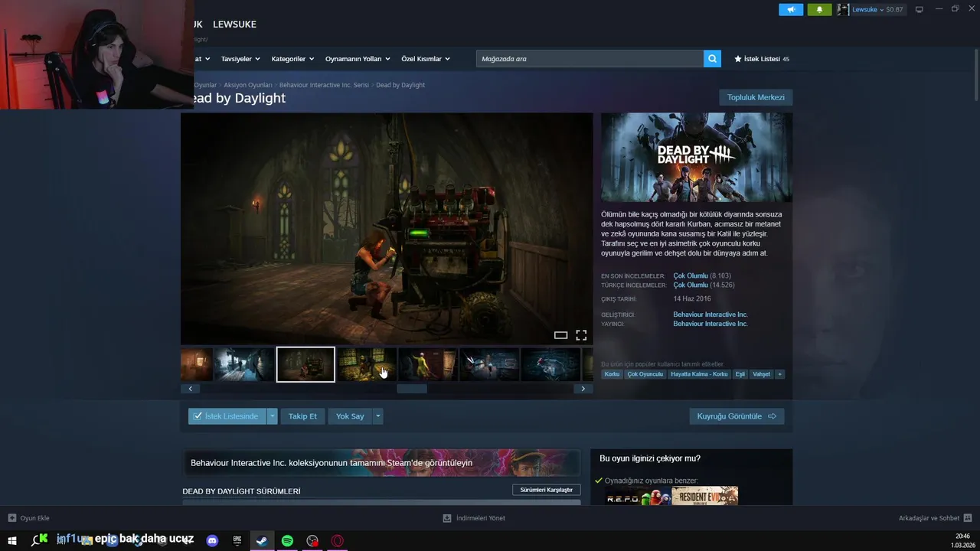The width and height of the screenshot is (980, 551).
Task: Open Turkish reviews Çok Olumlu (14.526)
Action: tap(704, 285)
